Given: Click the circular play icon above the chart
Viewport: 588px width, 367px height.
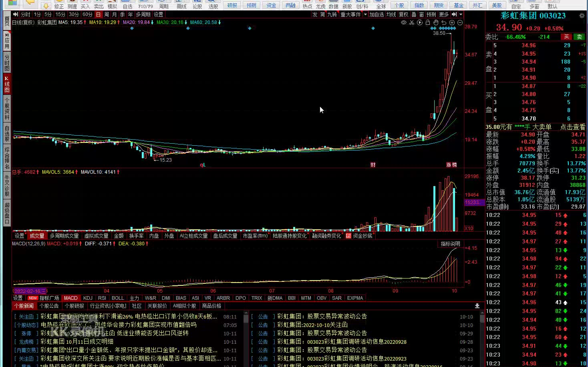Looking at the screenshot, I should [420, 23].
